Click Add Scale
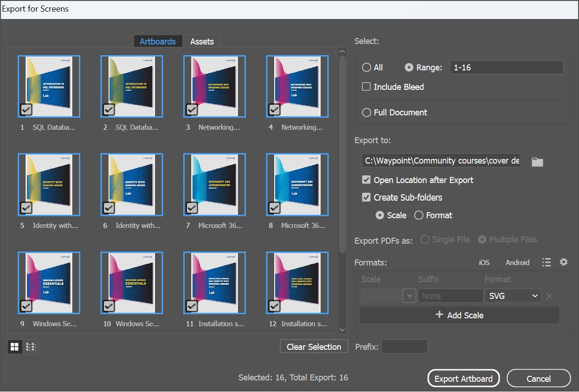The width and height of the screenshot is (579, 392). 460,315
